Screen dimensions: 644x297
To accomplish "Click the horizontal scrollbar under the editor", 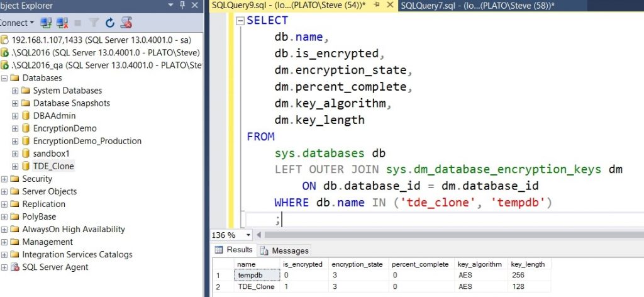I will pyautogui.click(x=440, y=235).
